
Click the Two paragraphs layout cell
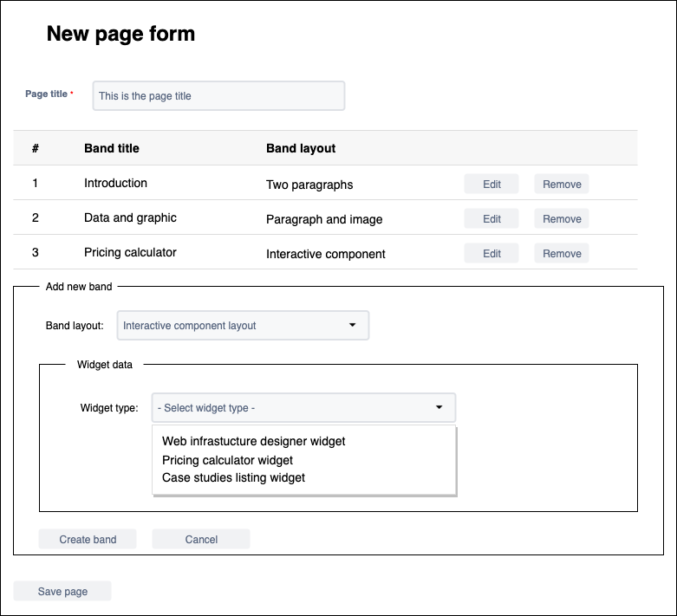tap(309, 185)
